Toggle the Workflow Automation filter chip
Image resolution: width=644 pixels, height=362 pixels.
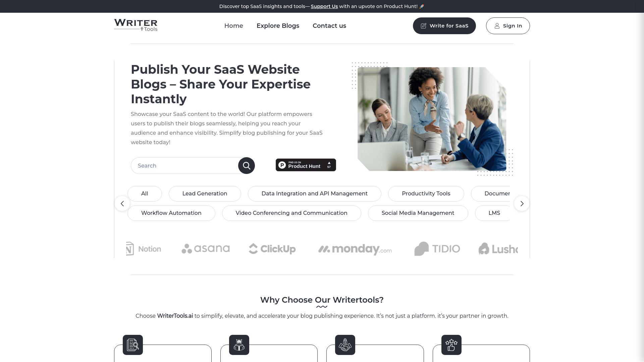(x=171, y=213)
